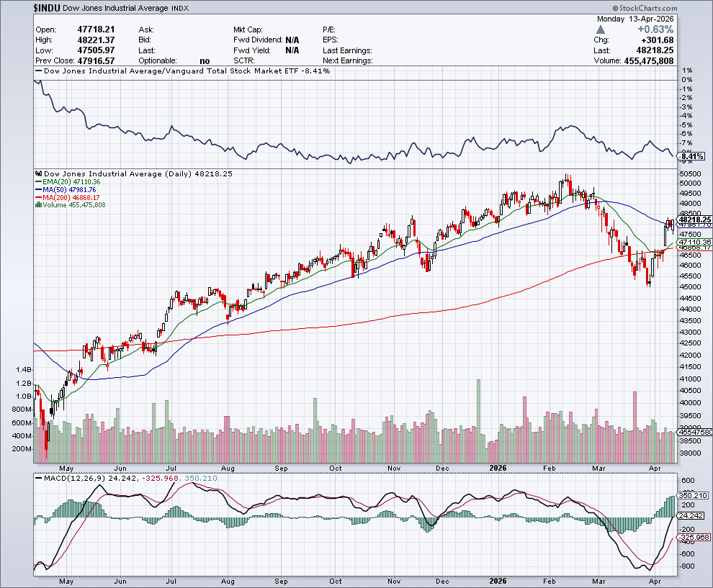Viewport: 713px width, 588px height.
Task: Click the INDX exchange label
Action: [180, 8]
